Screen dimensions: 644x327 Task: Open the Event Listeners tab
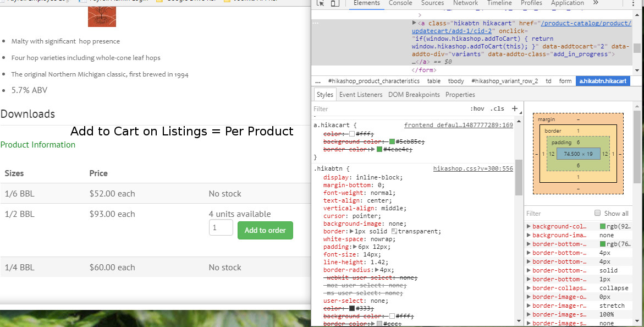point(361,95)
